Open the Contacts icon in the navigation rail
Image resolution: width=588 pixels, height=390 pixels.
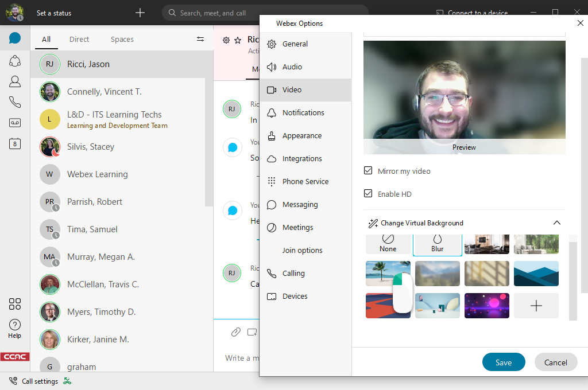(14, 81)
